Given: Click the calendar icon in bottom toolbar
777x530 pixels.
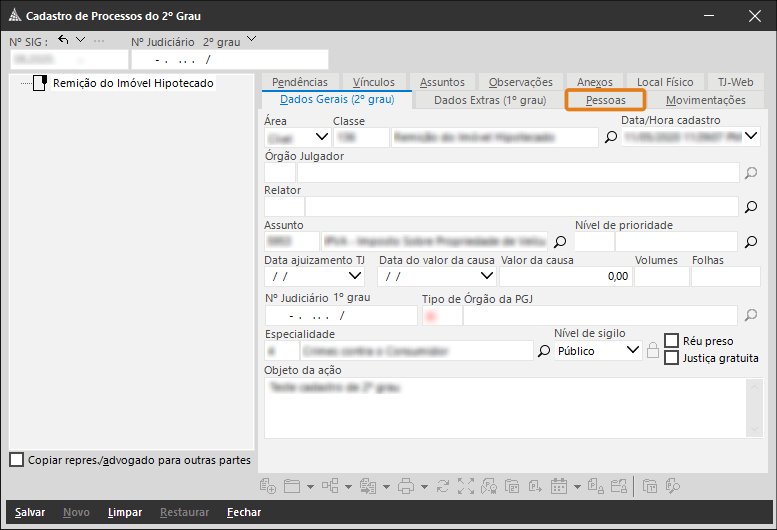Looking at the screenshot, I should [x=558, y=486].
